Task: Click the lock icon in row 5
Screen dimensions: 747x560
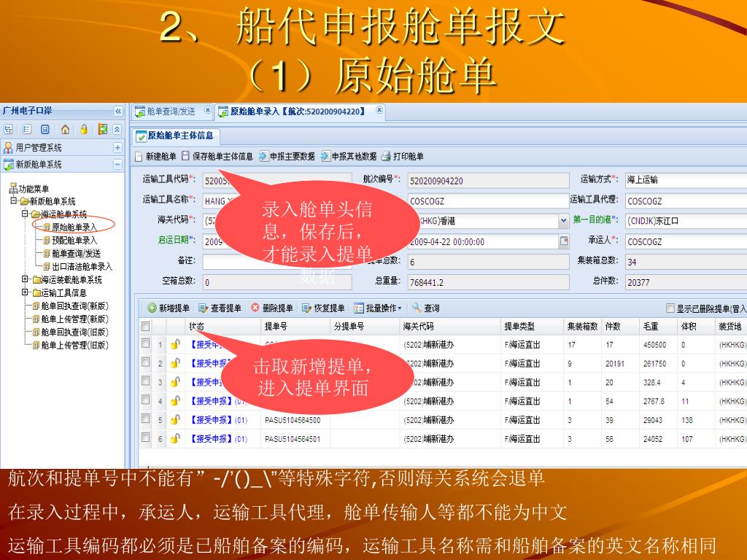Action: 175,419
